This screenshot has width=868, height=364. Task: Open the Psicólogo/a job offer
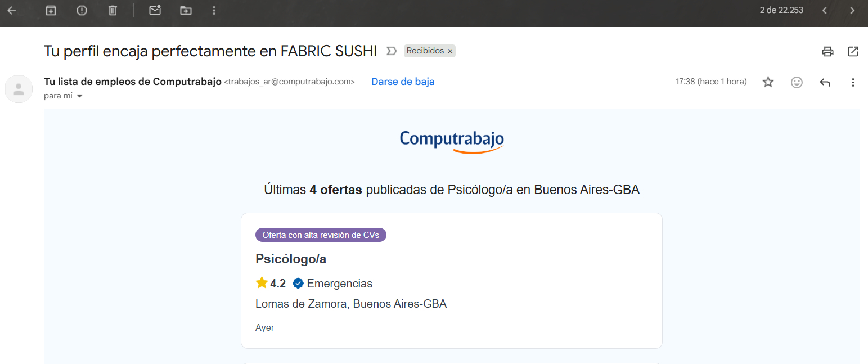291,259
